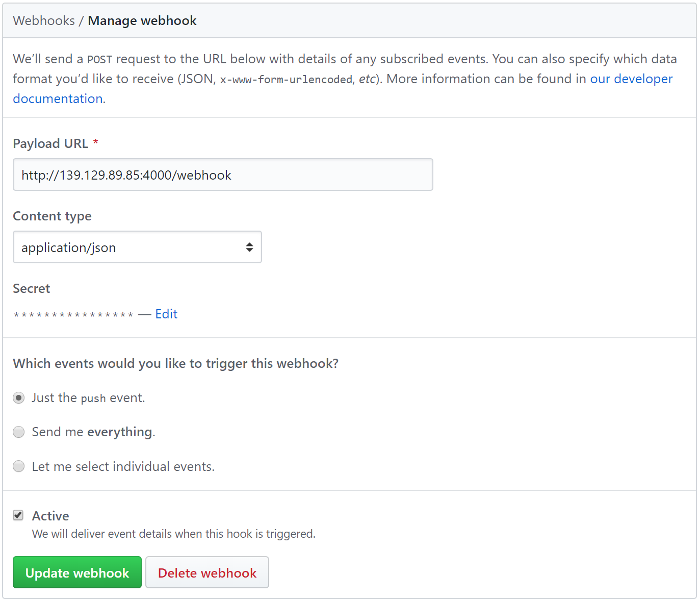This screenshot has width=700, height=599.
Task: Open the Content type dropdown chevron icon
Action: tap(249, 247)
